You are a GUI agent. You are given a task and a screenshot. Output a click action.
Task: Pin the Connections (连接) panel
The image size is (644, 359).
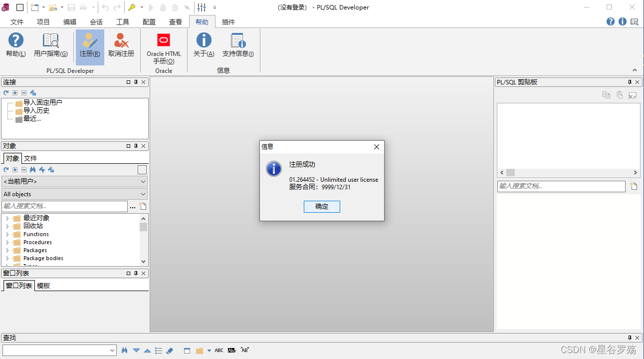(136, 82)
